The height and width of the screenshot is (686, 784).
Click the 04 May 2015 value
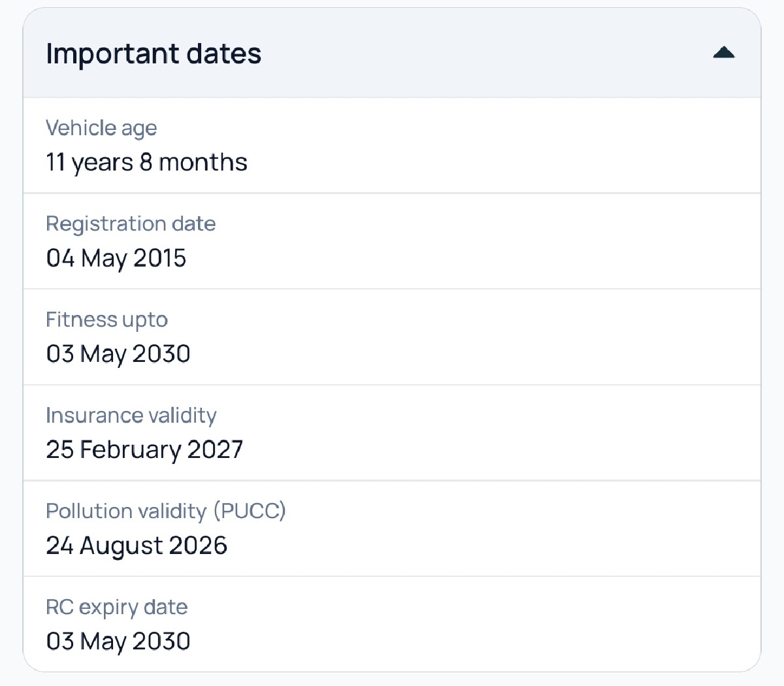(116, 258)
